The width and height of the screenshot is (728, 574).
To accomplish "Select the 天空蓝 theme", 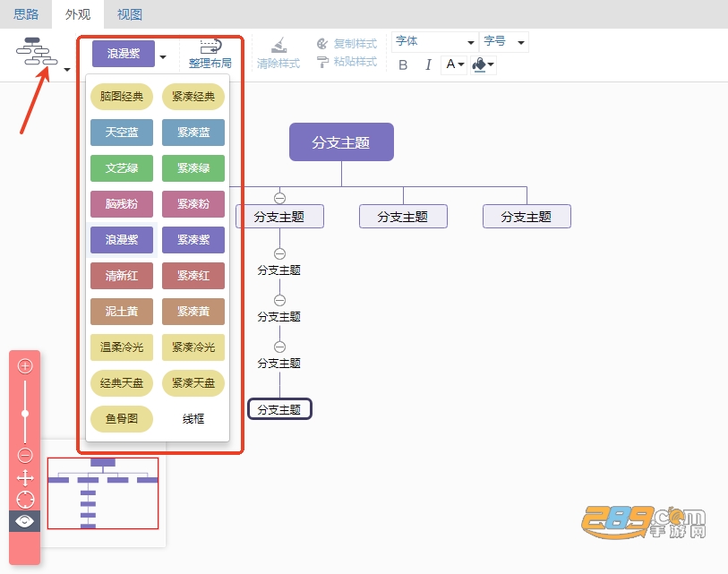I will pyautogui.click(x=122, y=133).
